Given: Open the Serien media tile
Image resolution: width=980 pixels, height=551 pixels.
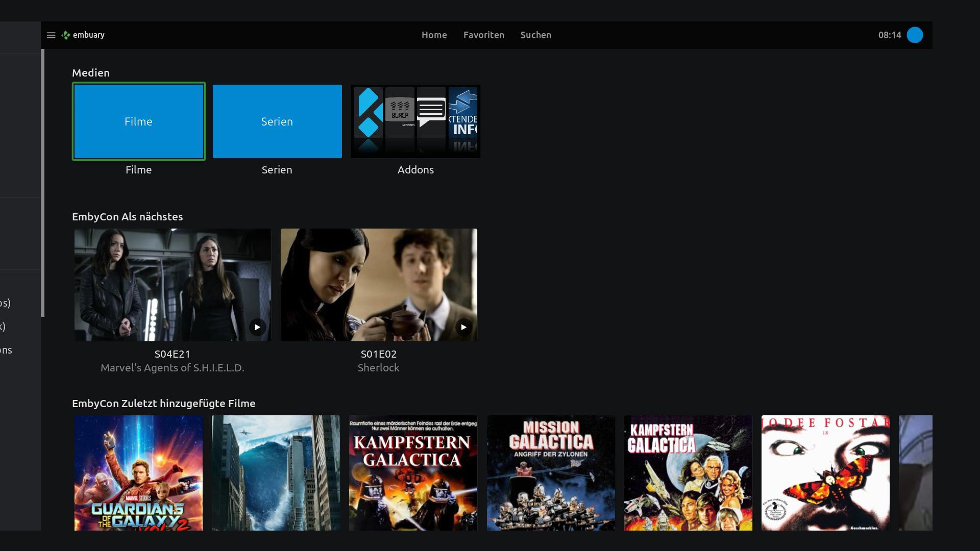Looking at the screenshot, I should 277,121.
